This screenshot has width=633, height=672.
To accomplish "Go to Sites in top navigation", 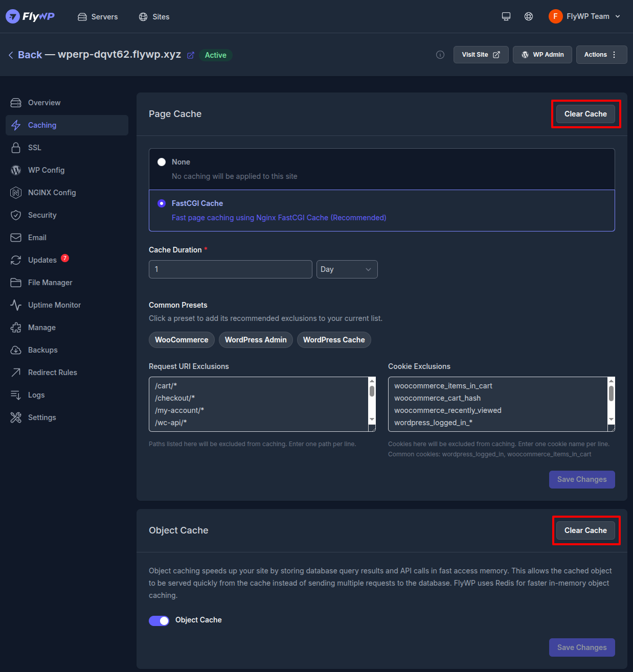I will coord(154,17).
